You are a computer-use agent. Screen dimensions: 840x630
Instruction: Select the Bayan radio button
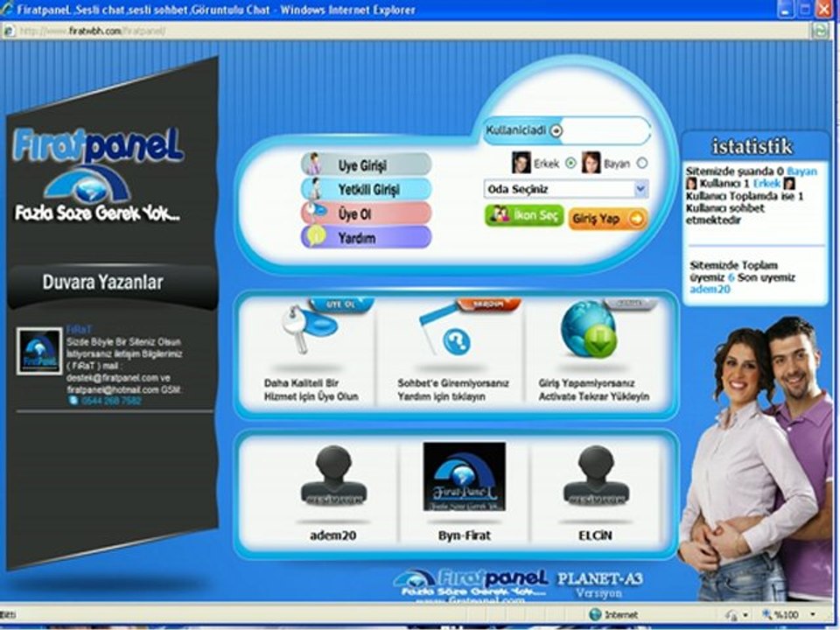[x=641, y=163]
